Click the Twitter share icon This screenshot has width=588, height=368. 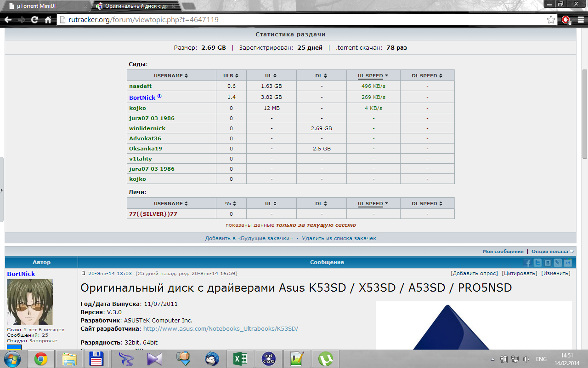pyautogui.click(x=537, y=263)
